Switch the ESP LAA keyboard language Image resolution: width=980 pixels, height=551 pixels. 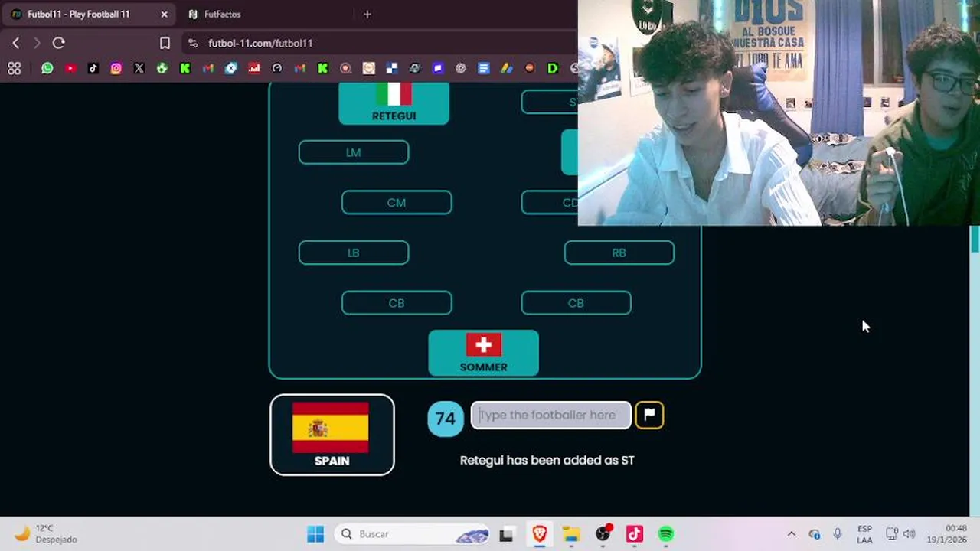coord(864,534)
